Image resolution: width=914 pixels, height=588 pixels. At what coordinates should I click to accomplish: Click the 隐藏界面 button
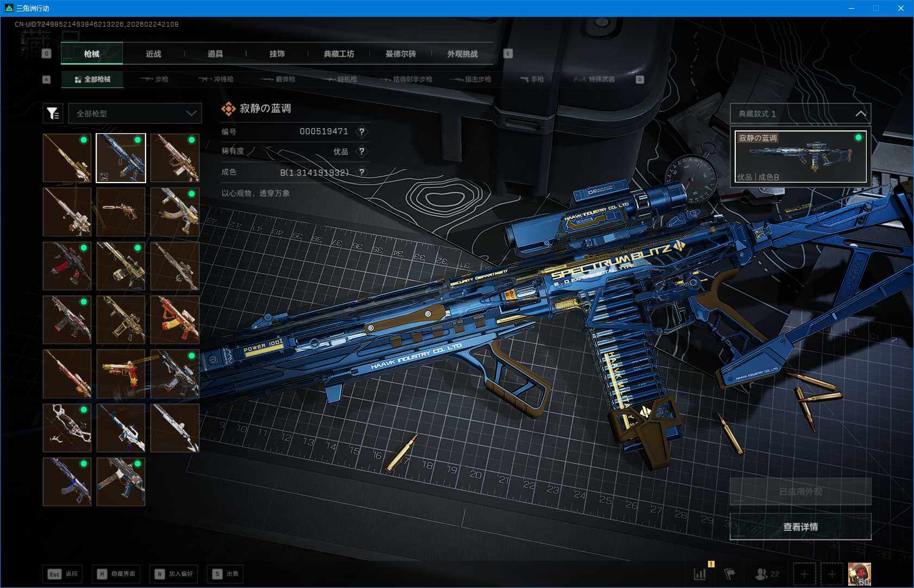point(116,574)
